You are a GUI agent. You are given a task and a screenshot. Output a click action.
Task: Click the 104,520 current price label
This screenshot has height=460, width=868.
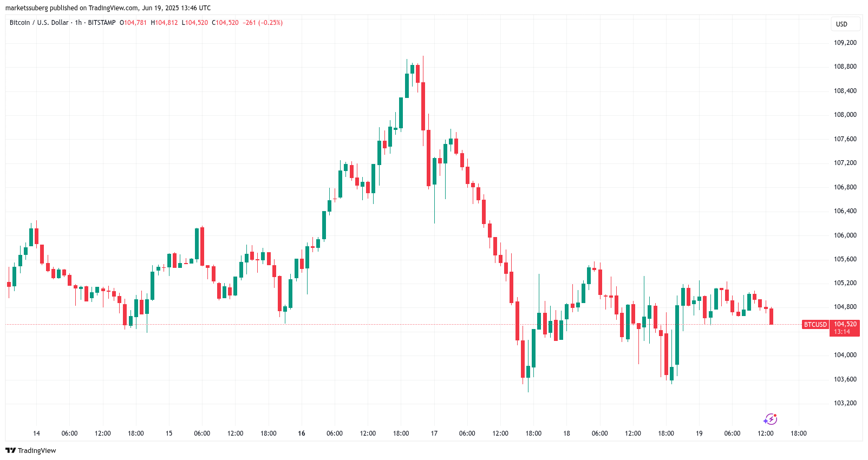tap(845, 324)
